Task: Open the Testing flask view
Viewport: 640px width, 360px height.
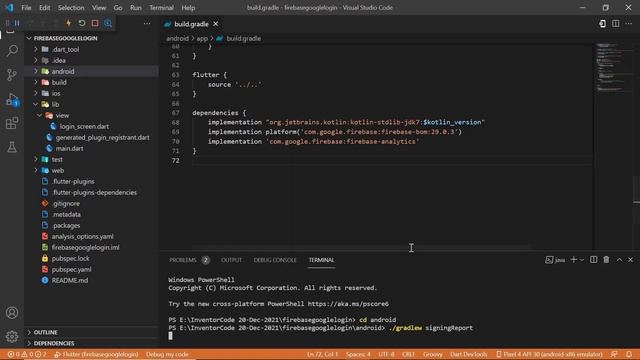Action: pyautogui.click(x=12, y=147)
